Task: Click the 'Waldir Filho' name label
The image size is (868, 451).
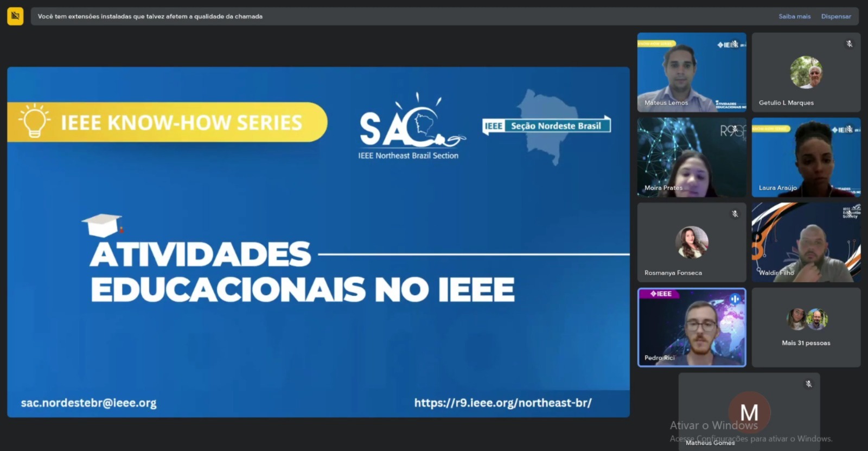Action: coord(776,272)
